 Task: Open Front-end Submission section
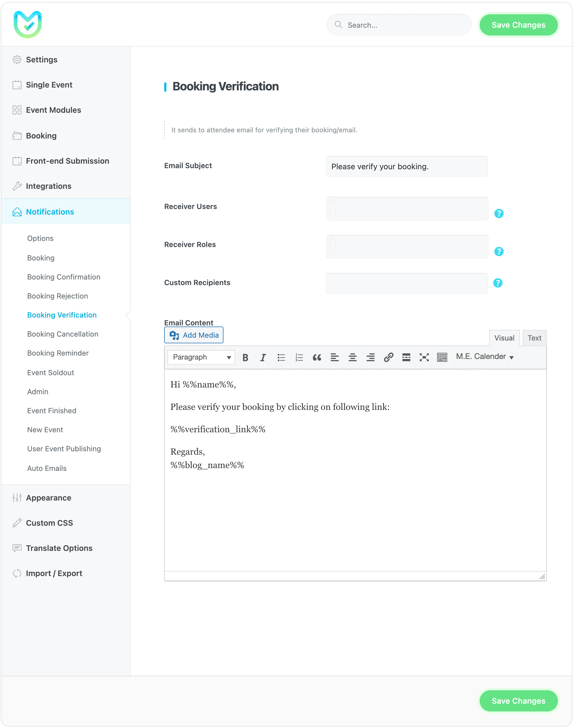tap(66, 161)
